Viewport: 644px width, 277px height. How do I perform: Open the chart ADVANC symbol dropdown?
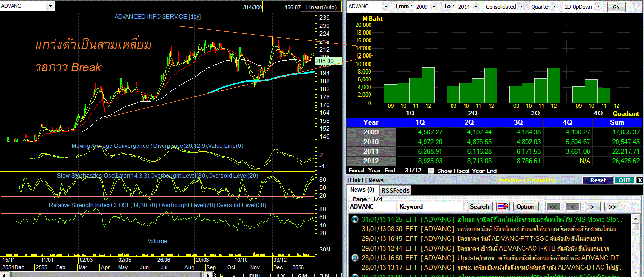click(x=51, y=6)
